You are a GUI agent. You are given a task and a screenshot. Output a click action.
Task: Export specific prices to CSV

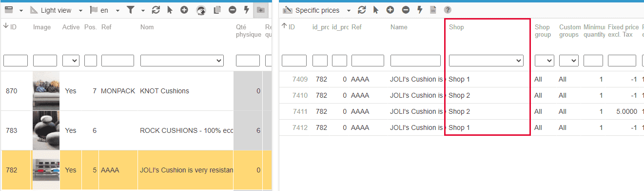pyautogui.click(x=433, y=10)
